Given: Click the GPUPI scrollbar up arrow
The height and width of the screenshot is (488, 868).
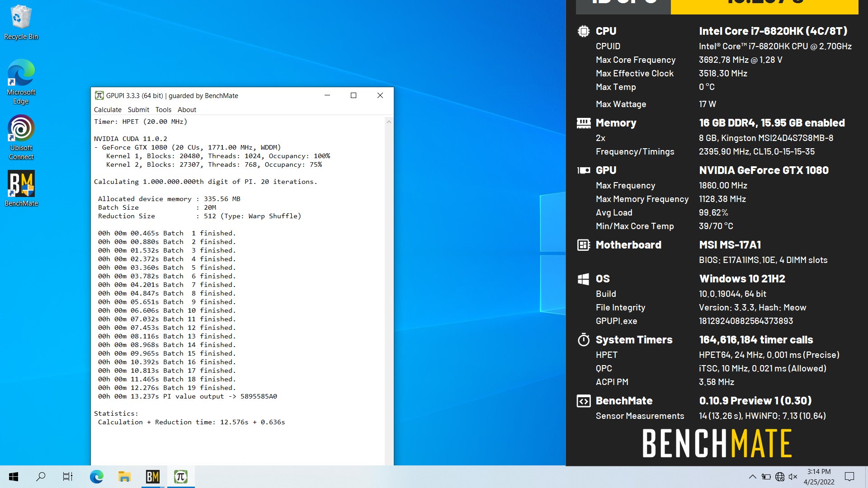Looking at the screenshot, I should (x=389, y=122).
